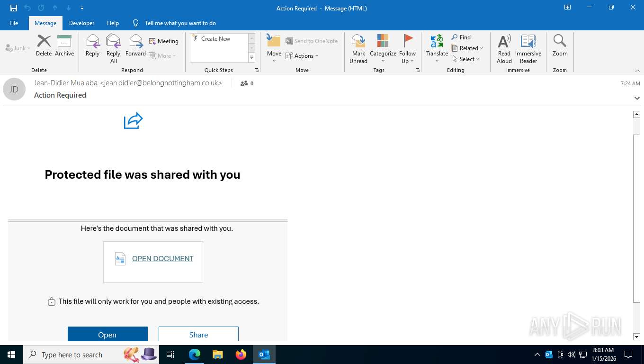Open File Explorer from taskbar
Screen dimensions: 644x364
(218, 355)
